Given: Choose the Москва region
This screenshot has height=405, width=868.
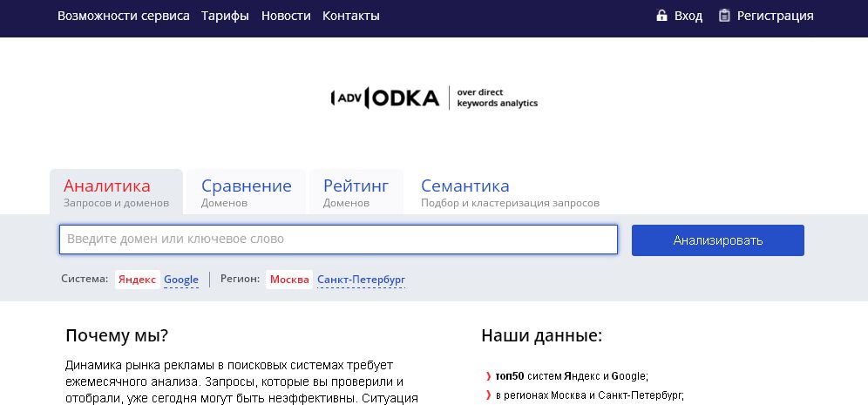Looking at the screenshot, I should (289, 280).
